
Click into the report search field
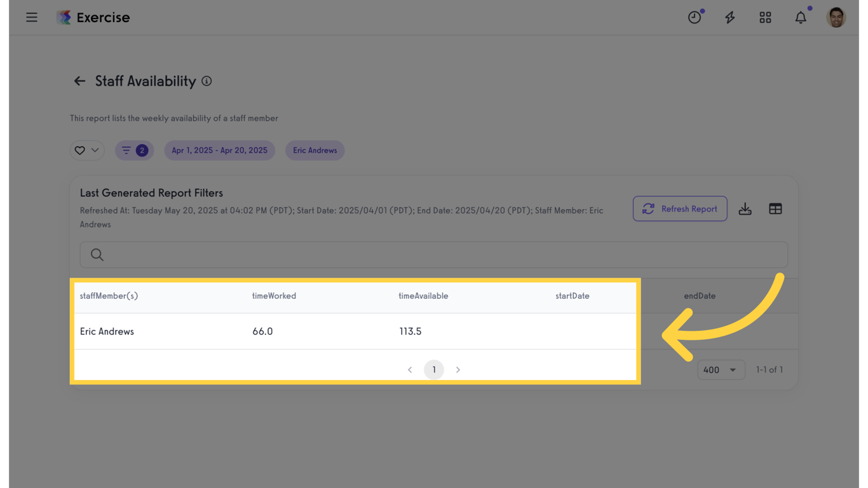433,255
